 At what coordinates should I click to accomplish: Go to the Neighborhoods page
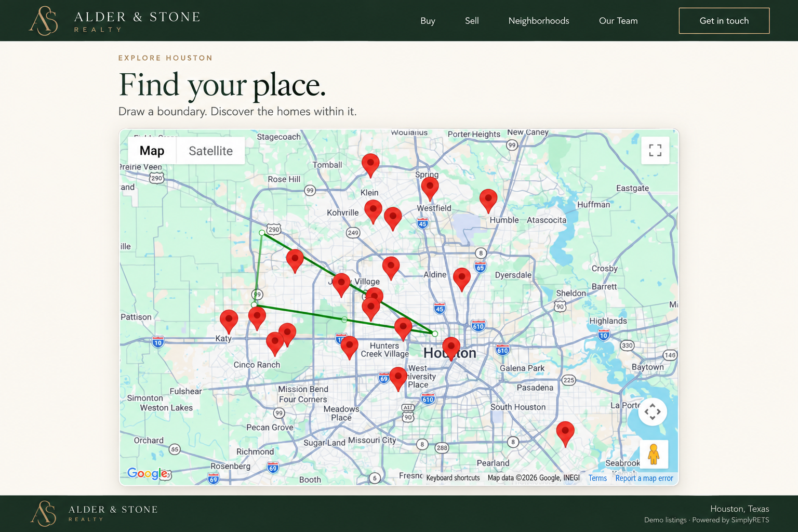pyautogui.click(x=539, y=21)
